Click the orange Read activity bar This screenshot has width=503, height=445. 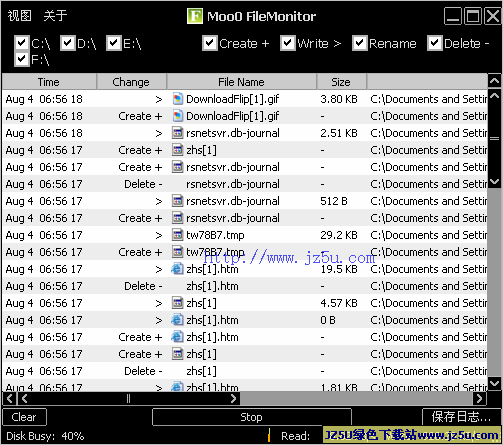(269, 435)
